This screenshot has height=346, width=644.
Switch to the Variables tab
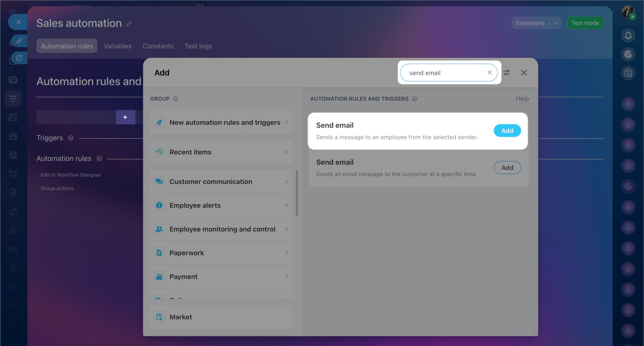[117, 46]
